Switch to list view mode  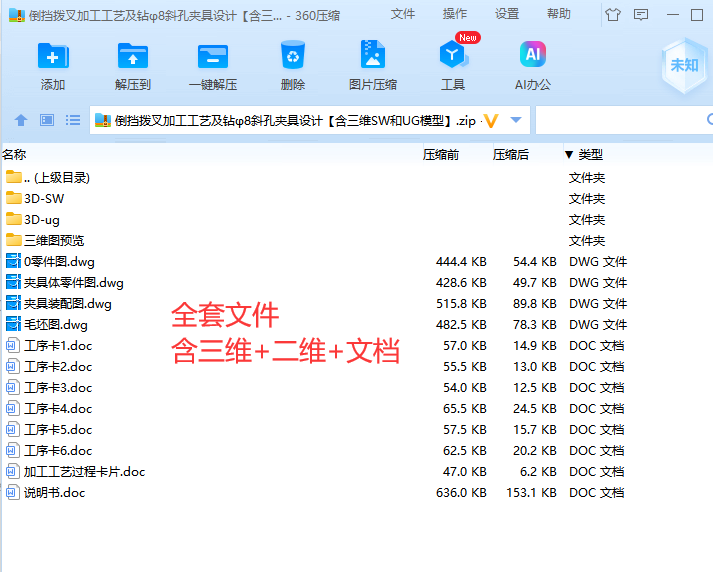coord(73,120)
